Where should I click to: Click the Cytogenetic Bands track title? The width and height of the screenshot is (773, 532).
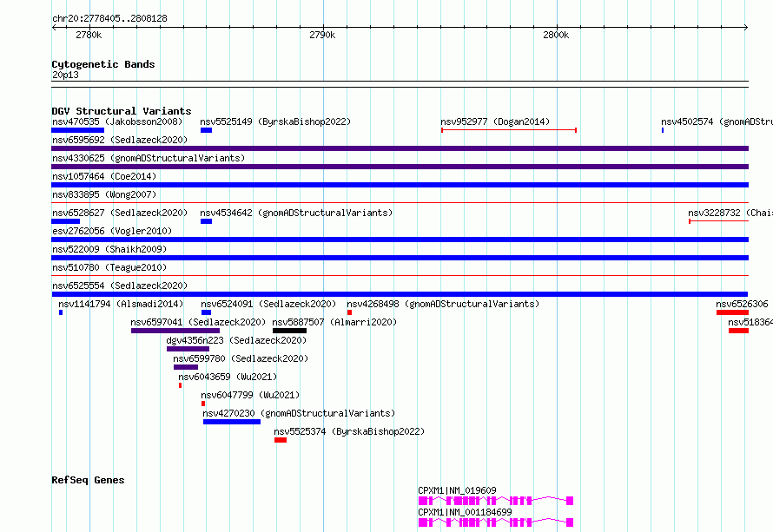click(x=103, y=64)
